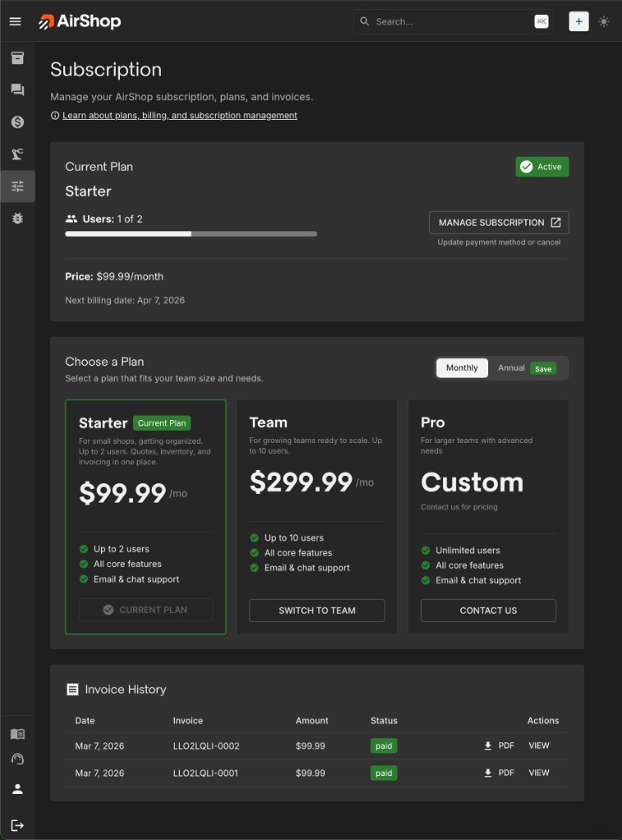Open the inventory box icon in sidebar
Image resolution: width=622 pixels, height=840 pixels.
17,58
